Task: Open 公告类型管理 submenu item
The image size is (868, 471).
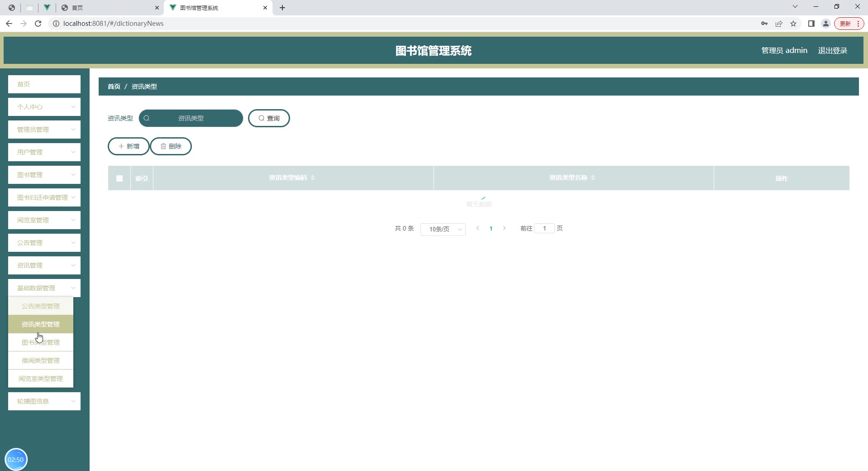Action: pyautogui.click(x=41, y=306)
